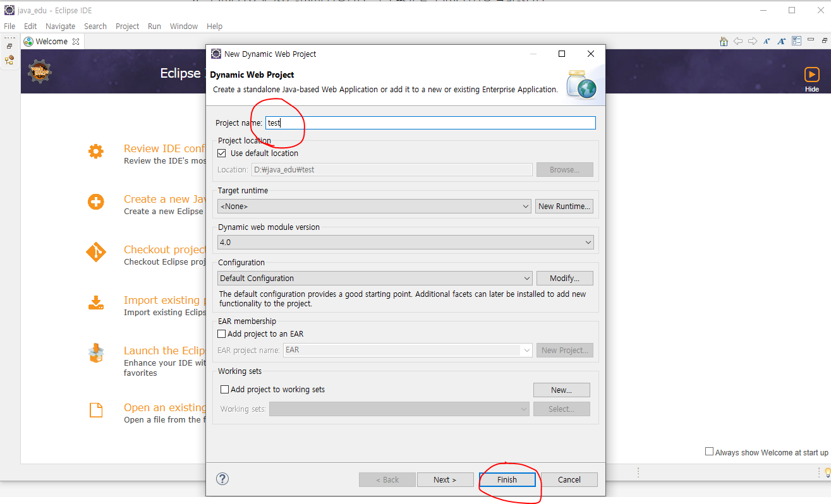This screenshot has height=504, width=831.
Task: Click the disabled < Back button
Action: (387, 480)
